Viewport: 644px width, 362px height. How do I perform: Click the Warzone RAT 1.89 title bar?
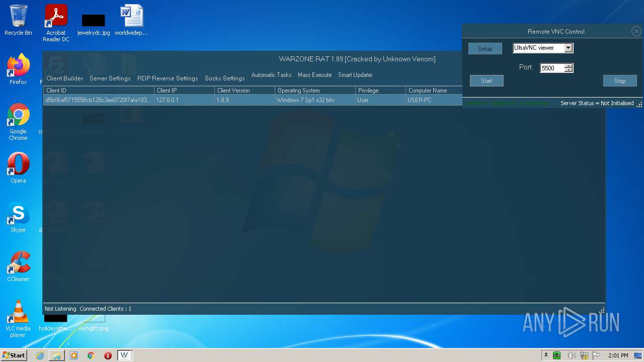coord(357,59)
